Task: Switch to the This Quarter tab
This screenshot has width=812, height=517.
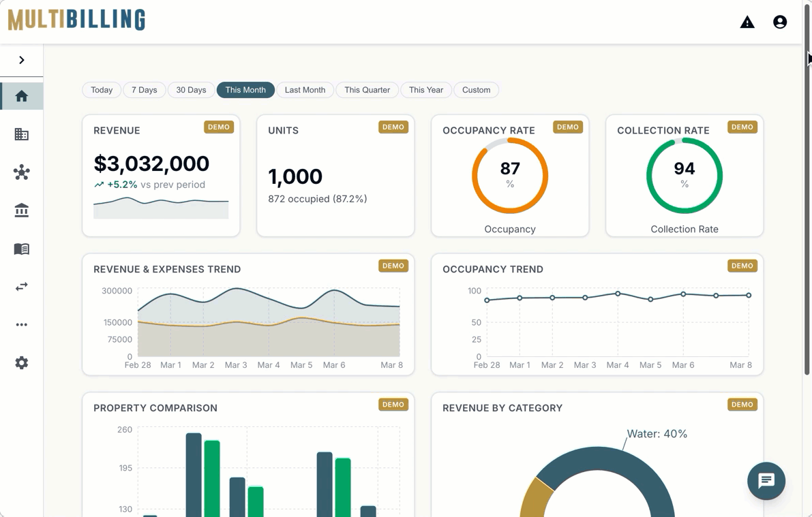Action: 367,90
